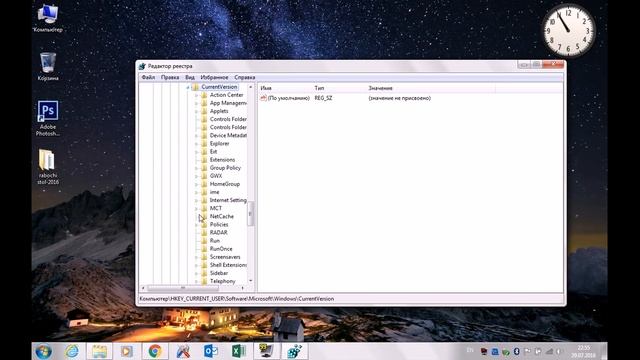This screenshot has width=640, height=360.
Task: Select the Extensions key label
Action: (x=222, y=160)
